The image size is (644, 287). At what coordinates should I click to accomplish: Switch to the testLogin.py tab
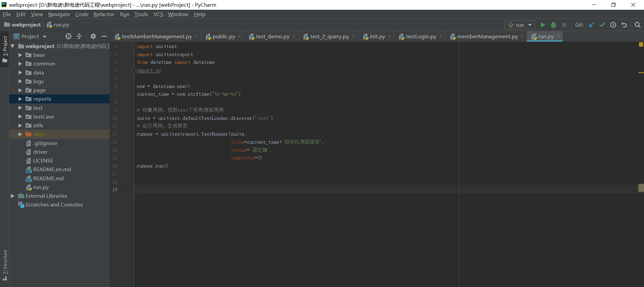point(421,37)
